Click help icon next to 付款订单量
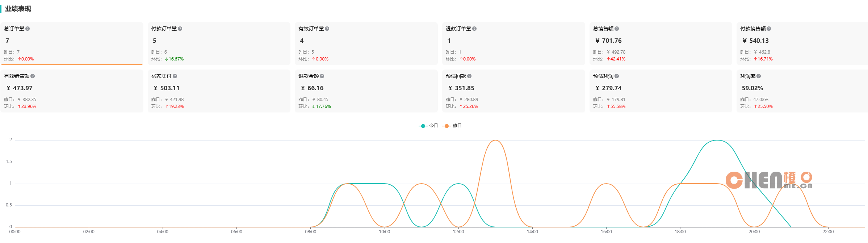The image size is (868, 243). pyautogui.click(x=180, y=29)
